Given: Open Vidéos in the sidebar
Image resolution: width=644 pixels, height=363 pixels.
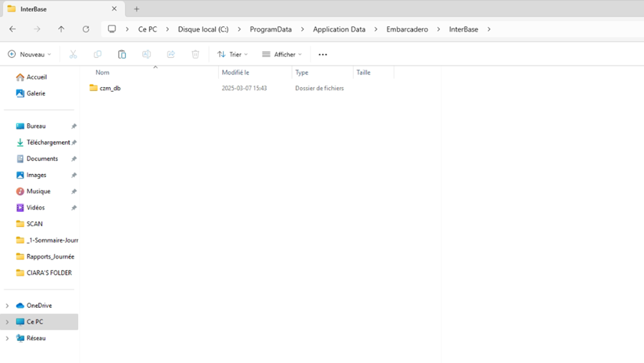Looking at the screenshot, I should click(x=30, y=208).
